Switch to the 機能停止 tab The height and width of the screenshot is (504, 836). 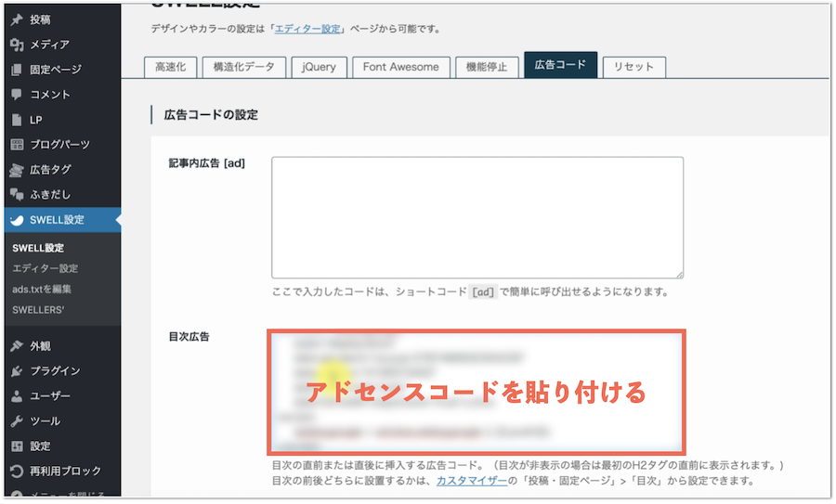pos(487,67)
